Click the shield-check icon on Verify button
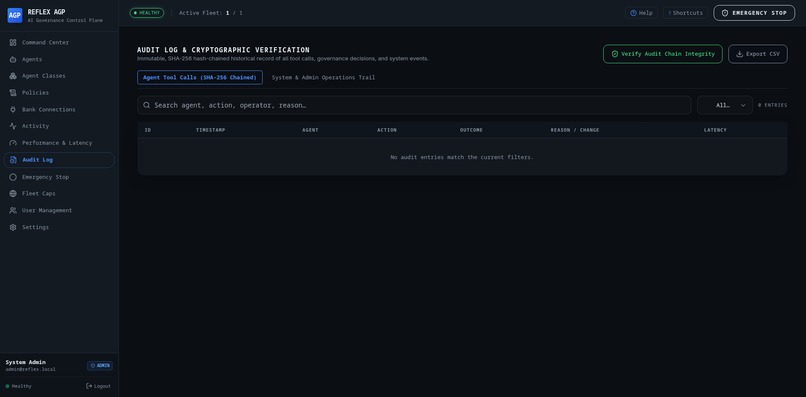Screen dimensions: 806x397 [614, 54]
